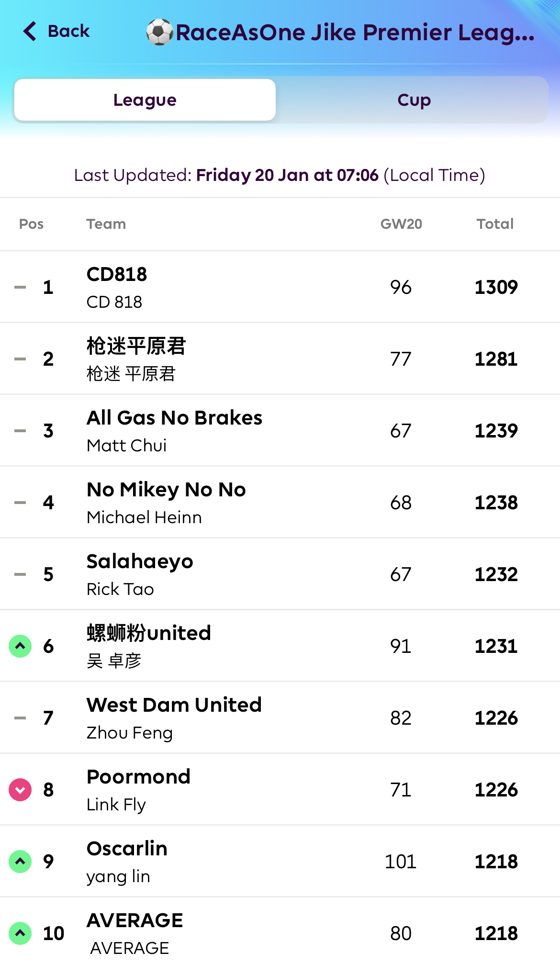Open the Salahaeyo team entry
Screen dimensions: 560x964
140,561
